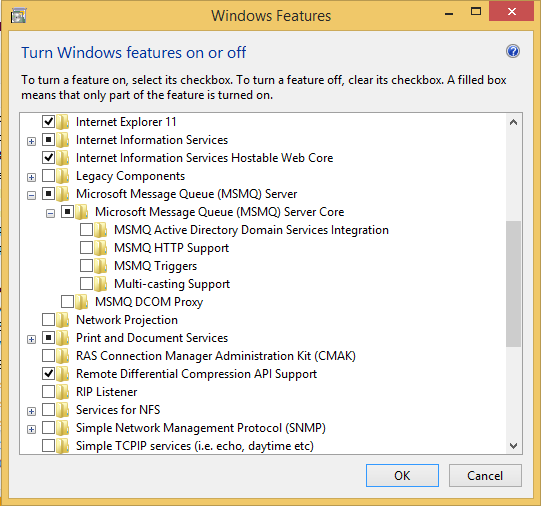The width and height of the screenshot is (541, 506).
Task: Check the Multi-casting Support checkbox
Action: [86, 284]
